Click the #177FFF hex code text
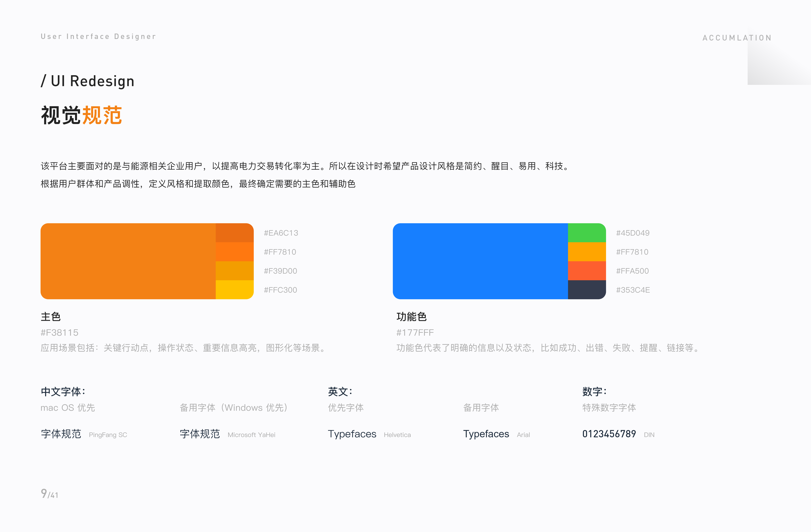Viewport: 811px width, 532px height. (415, 332)
